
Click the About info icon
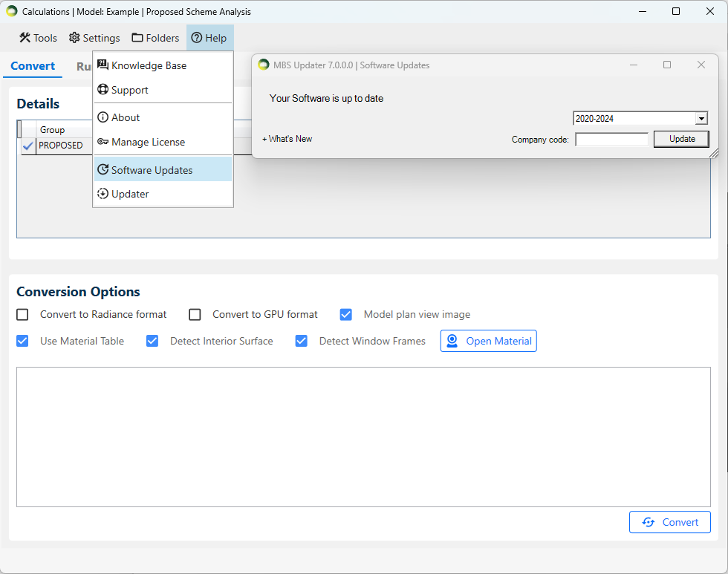(x=103, y=117)
